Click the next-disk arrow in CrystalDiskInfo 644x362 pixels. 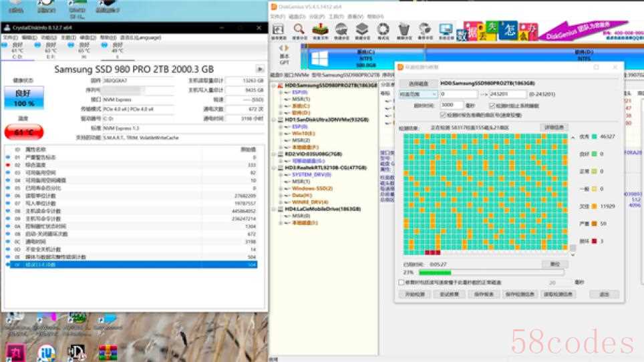tap(260, 69)
